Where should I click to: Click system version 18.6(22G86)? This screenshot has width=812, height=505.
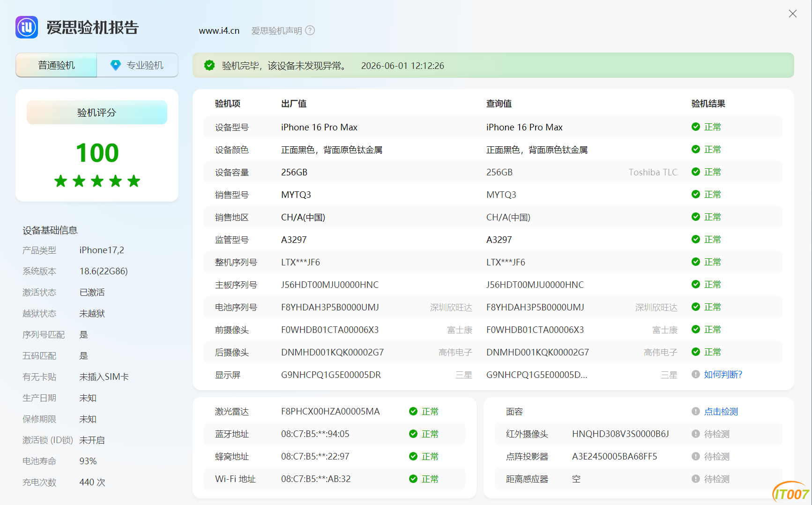(104, 271)
